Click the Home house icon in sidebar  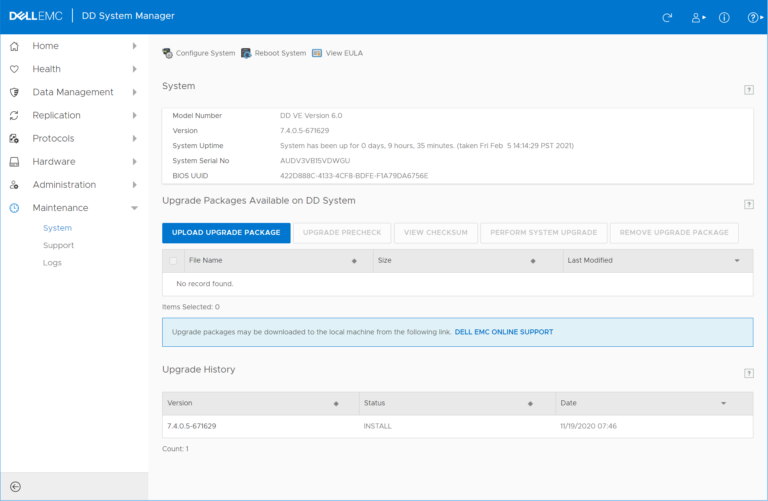point(14,46)
